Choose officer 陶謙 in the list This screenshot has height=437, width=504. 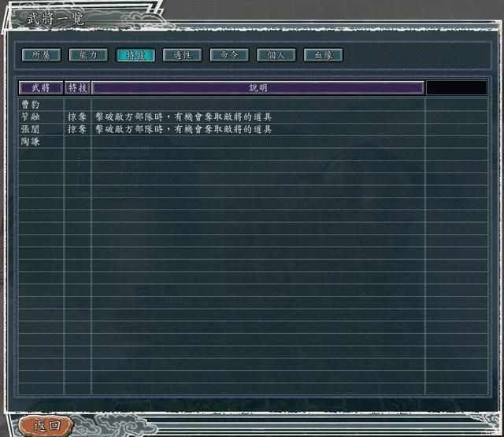click(x=31, y=142)
